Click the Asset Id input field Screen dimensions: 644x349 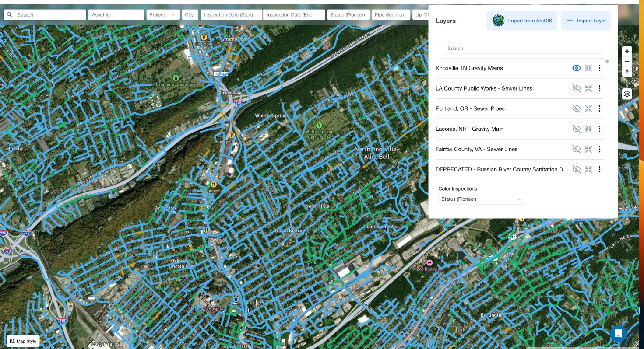coord(116,15)
